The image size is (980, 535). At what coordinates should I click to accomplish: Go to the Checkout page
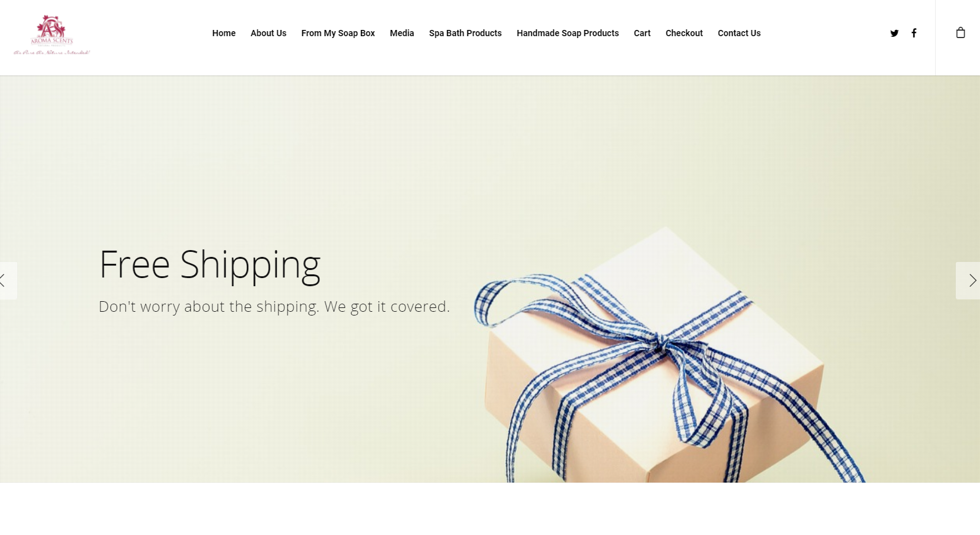click(x=684, y=33)
